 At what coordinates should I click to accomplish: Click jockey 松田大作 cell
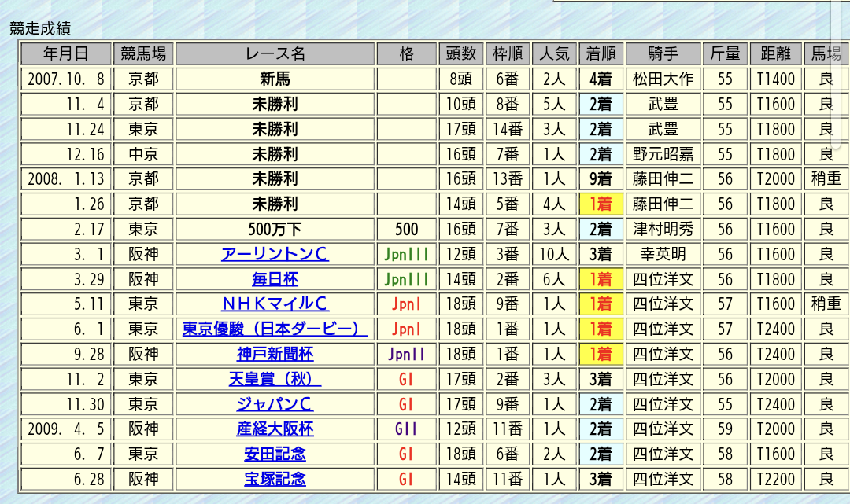click(663, 79)
